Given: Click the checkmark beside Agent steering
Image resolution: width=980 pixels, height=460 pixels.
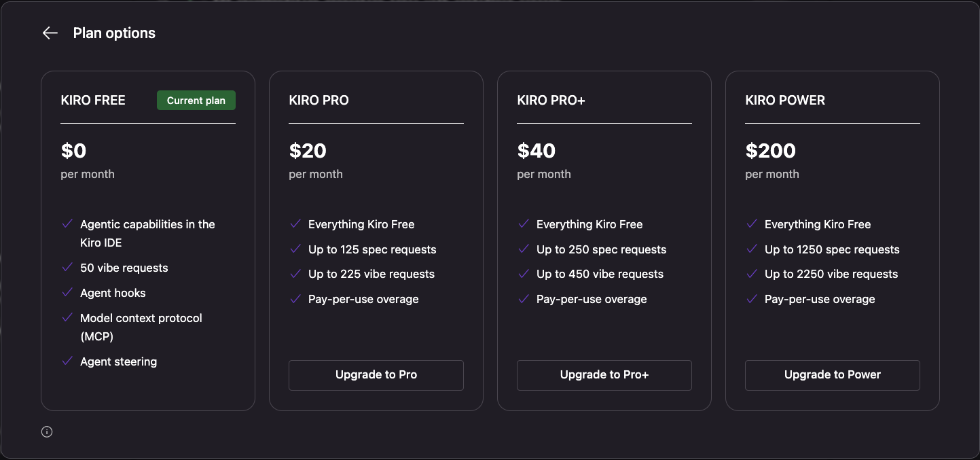Looking at the screenshot, I should (x=68, y=361).
